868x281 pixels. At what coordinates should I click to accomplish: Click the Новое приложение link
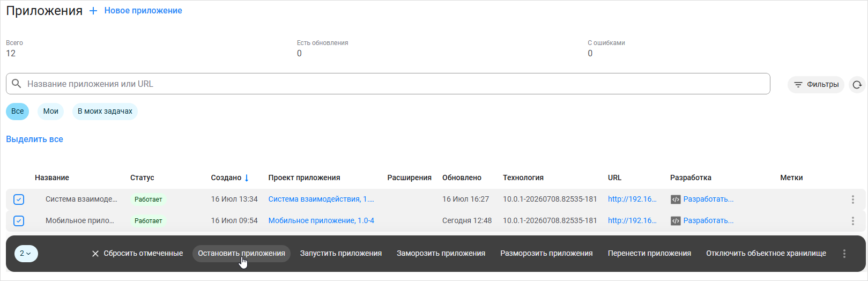click(143, 11)
